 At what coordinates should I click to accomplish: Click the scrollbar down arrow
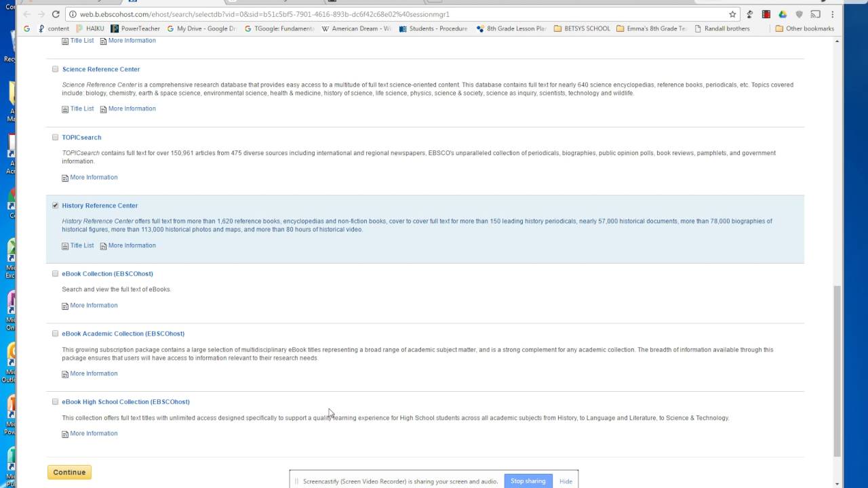837,483
